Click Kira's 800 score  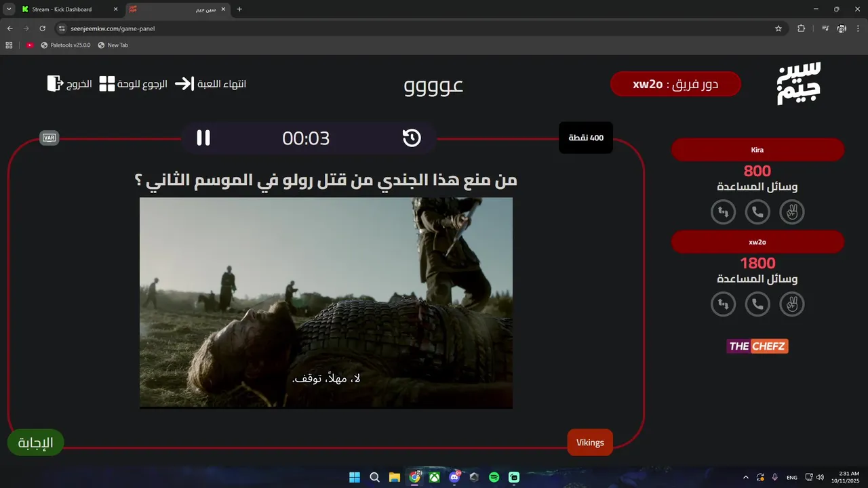[757, 171]
